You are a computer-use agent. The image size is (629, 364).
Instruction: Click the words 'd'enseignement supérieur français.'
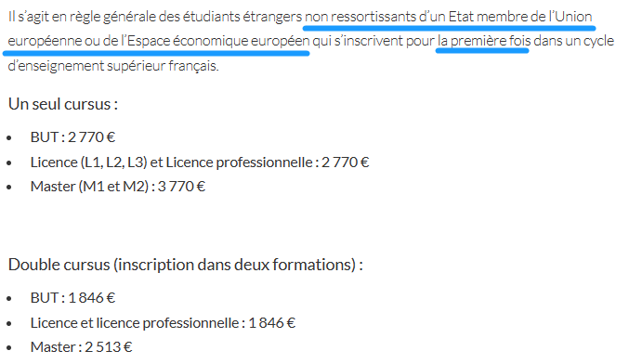[x=113, y=66]
